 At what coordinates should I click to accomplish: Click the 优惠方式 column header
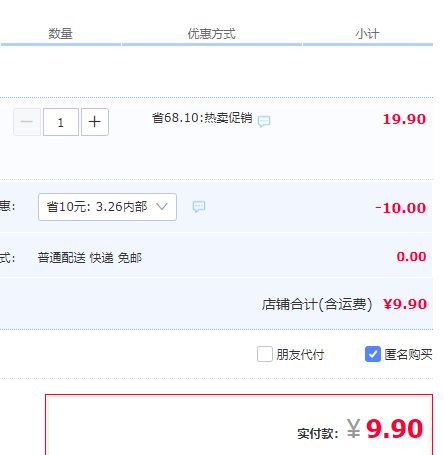tap(212, 34)
